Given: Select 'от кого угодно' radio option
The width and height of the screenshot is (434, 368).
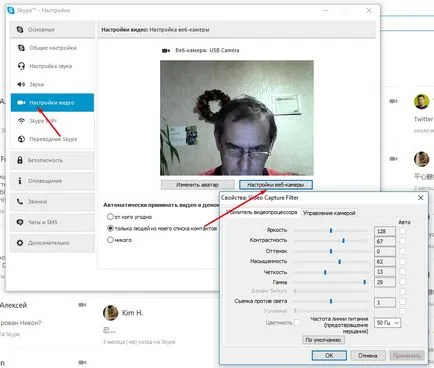Looking at the screenshot, I should click(x=110, y=217).
